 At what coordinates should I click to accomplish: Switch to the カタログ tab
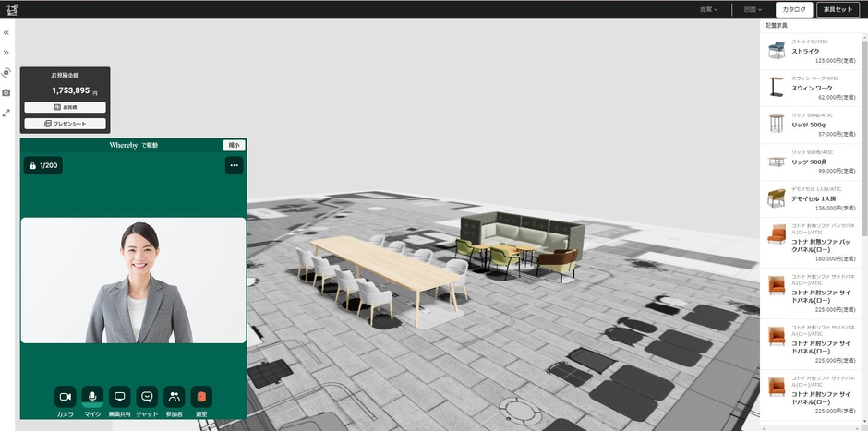(794, 9)
